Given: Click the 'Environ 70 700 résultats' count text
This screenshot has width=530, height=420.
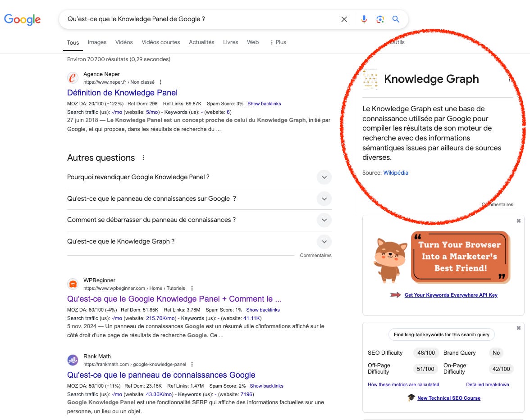Looking at the screenshot, I should tap(119, 59).
